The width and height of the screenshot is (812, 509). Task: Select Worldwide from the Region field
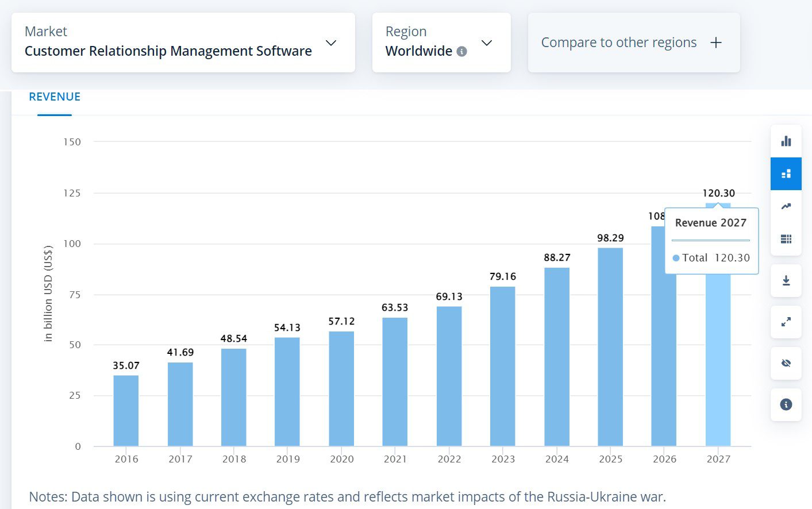[x=419, y=51]
